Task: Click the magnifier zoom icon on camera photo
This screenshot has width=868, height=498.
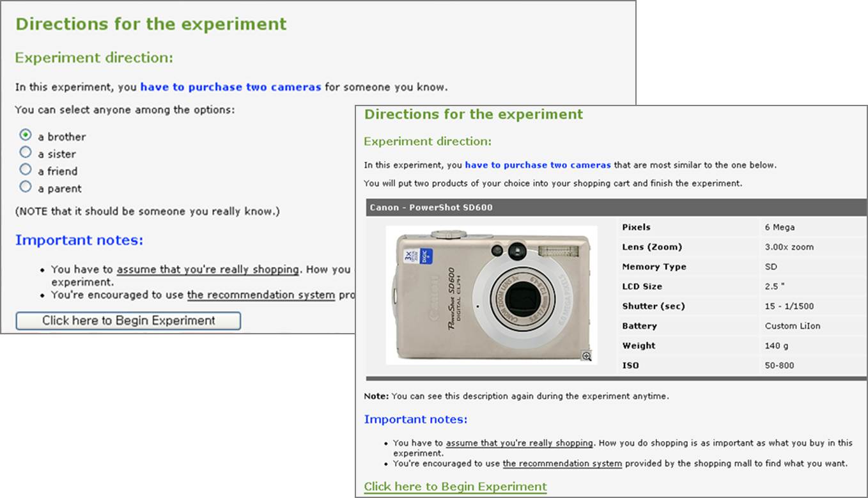Action: pyautogui.click(x=587, y=356)
